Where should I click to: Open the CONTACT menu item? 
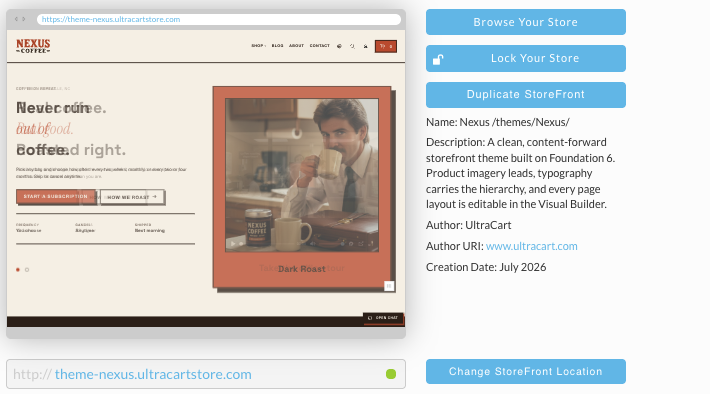coord(320,46)
